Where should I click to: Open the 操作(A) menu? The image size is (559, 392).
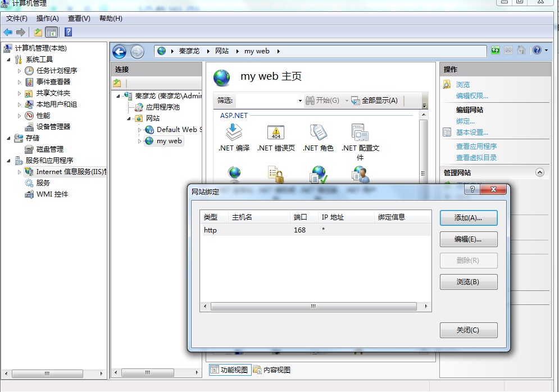pyautogui.click(x=47, y=19)
